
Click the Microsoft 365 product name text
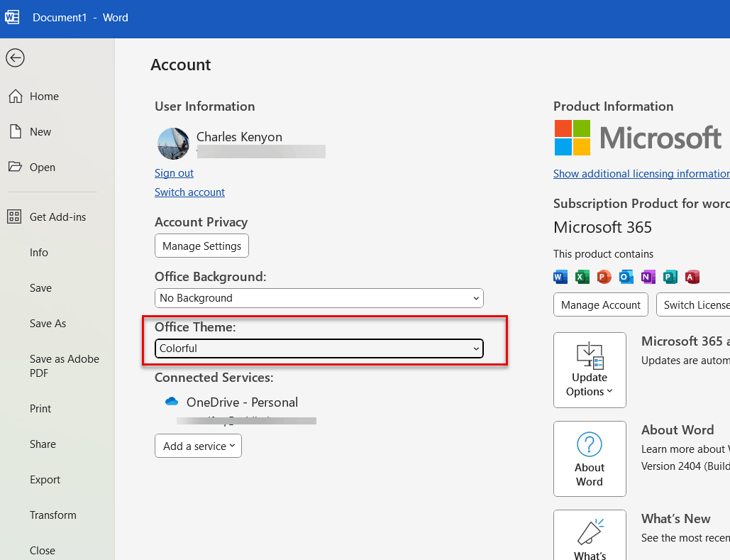[602, 227]
